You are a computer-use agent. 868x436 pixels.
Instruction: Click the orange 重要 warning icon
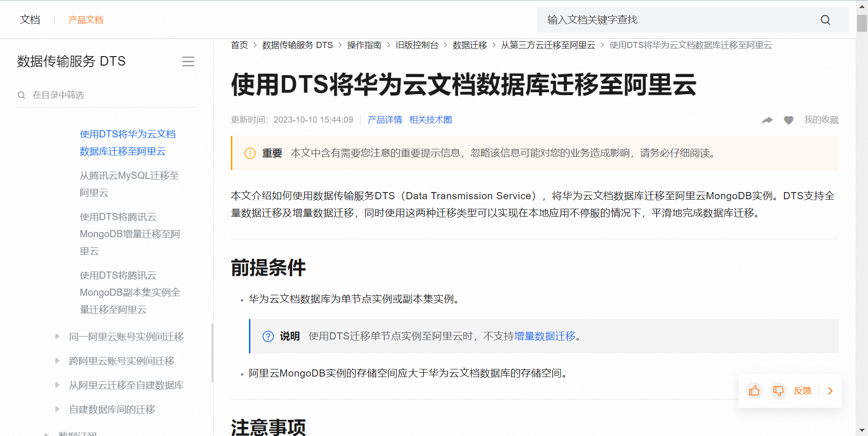pyautogui.click(x=250, y=153)
